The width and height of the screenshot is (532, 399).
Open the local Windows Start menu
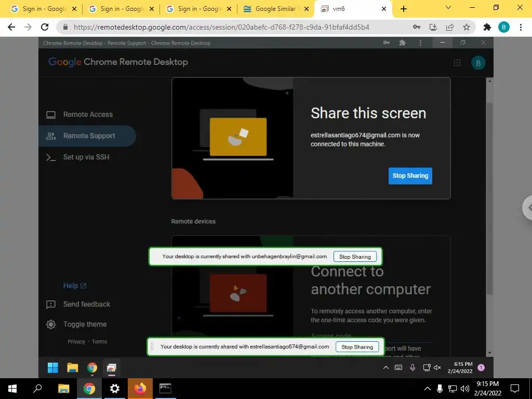12,389
